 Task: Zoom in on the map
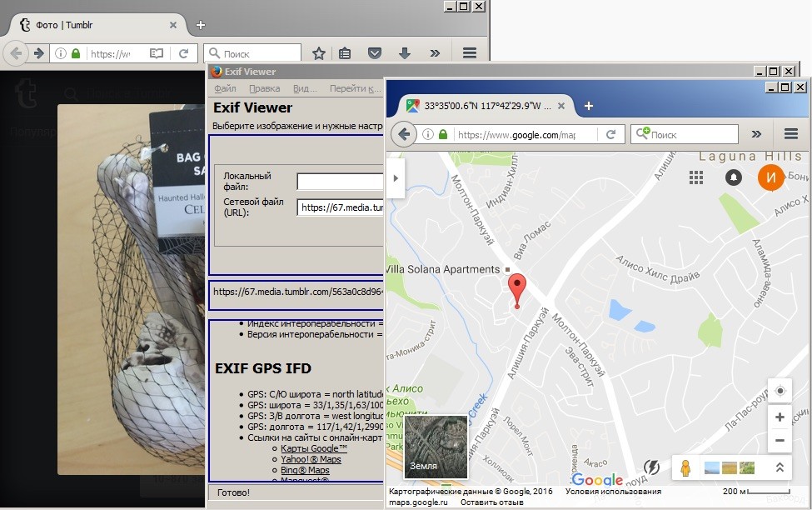pyautogui.click(x=780, y=417)
